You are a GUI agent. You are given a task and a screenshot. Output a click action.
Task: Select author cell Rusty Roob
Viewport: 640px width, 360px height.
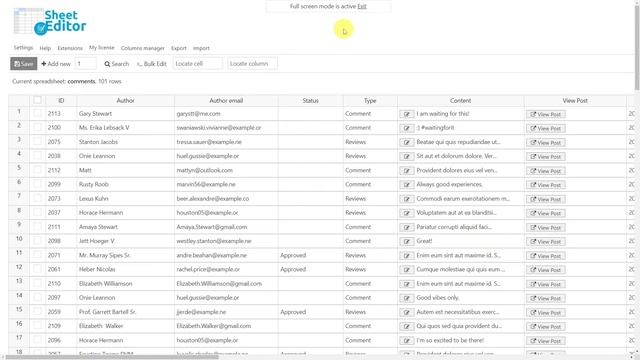pyautogui.click(x=125, y=184)
